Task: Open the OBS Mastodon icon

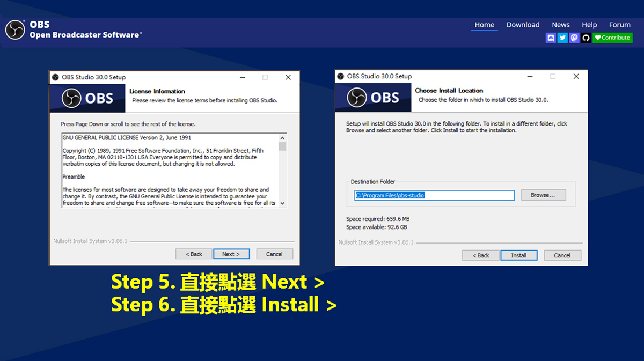Action: click(x=574, y=38)
